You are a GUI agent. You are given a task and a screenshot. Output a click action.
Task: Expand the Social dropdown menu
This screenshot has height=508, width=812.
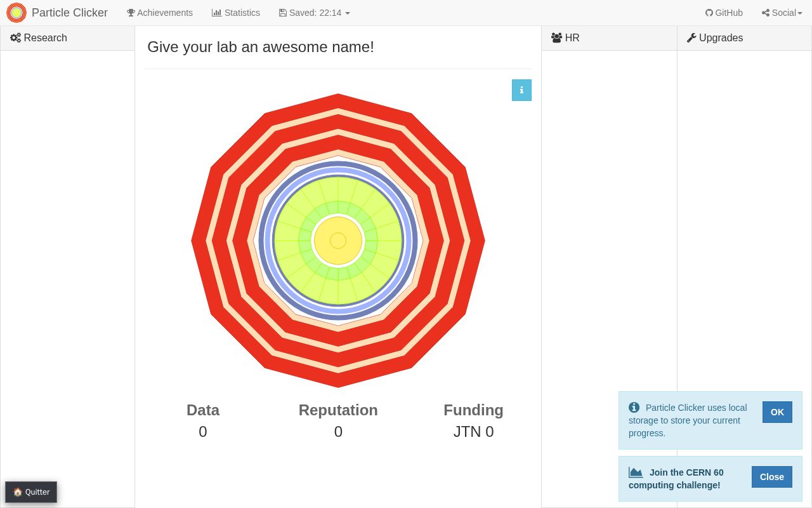coord(782,13)
